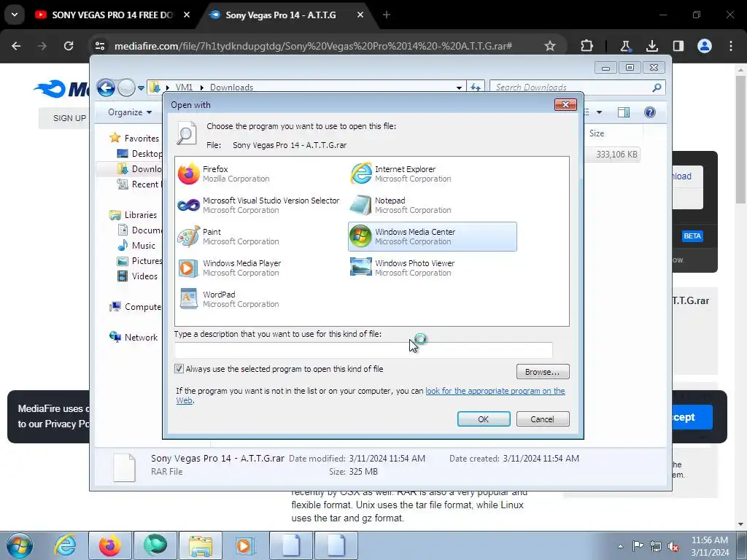This screenshot has width=747, height=560.
Task: Toggle Chrome side panel icon
Action: pos(678,46)
